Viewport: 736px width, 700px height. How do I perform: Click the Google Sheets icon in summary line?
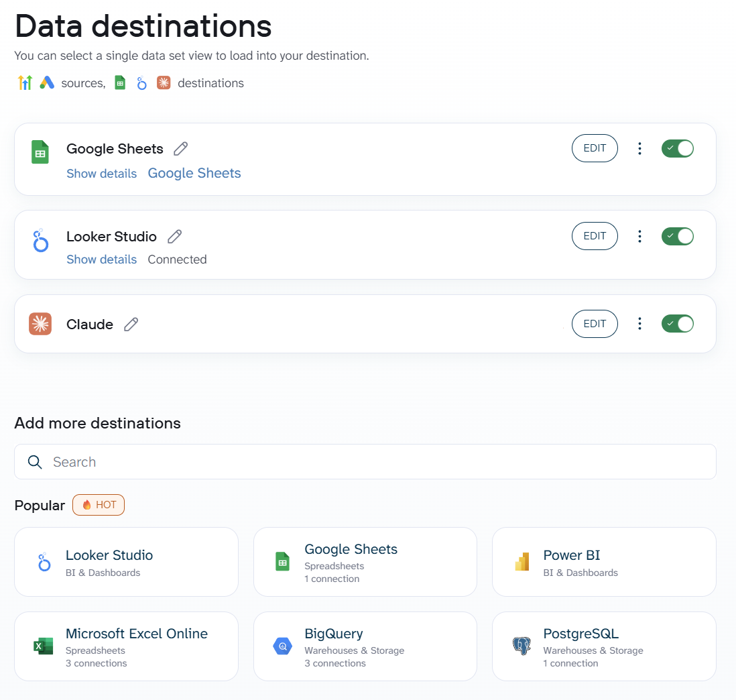[x=120, y=82]
